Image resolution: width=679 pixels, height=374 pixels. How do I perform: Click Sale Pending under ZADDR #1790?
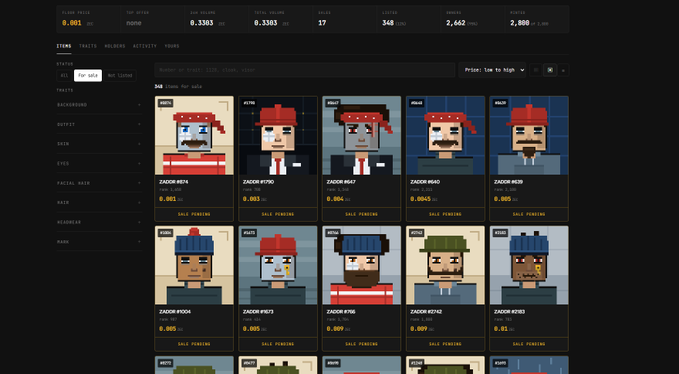click(x=278, y=214)
